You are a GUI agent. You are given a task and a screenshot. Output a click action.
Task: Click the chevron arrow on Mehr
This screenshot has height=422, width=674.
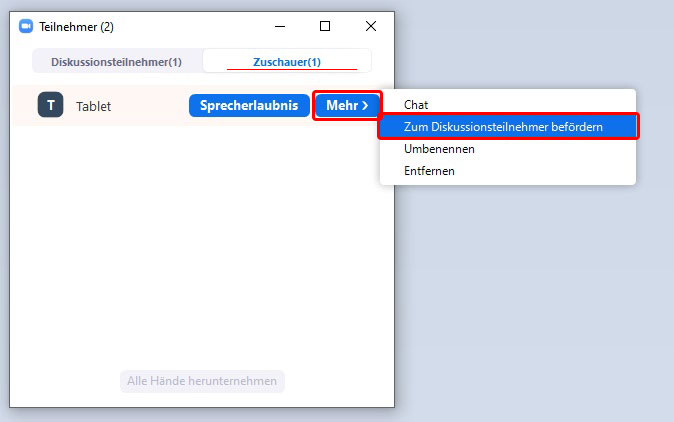click(365, 105)
